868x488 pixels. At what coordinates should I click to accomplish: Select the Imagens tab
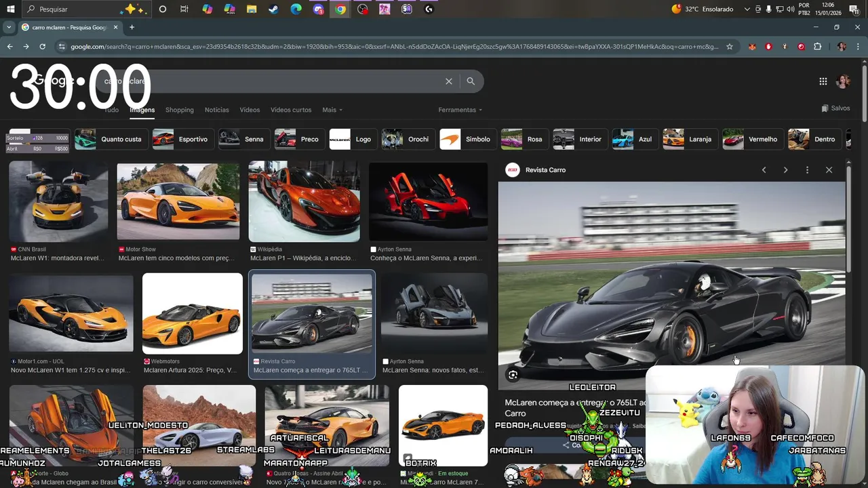pos(142,110)
